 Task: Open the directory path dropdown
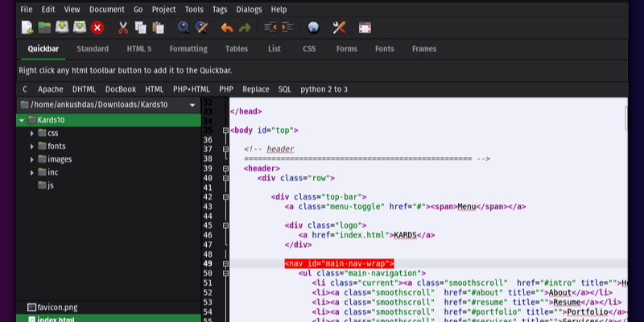point(192,105)
